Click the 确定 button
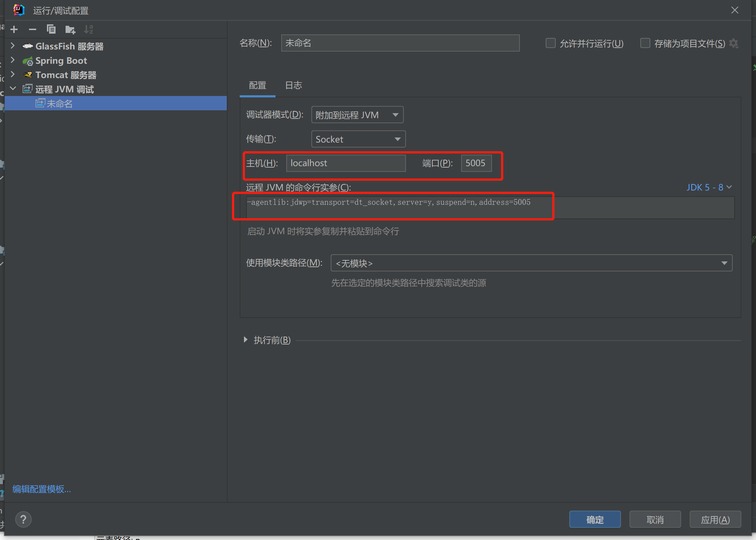 (595, 519)
